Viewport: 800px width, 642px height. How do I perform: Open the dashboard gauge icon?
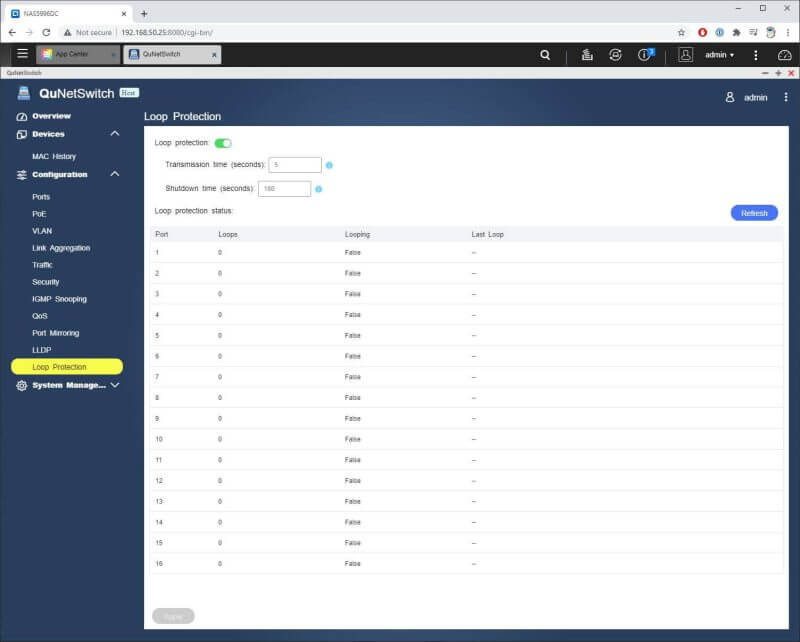[784, 55]
